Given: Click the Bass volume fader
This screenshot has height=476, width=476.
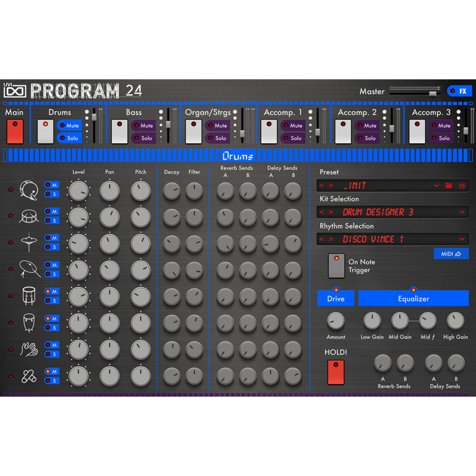Looking at the screenshot, I should 168,125.
